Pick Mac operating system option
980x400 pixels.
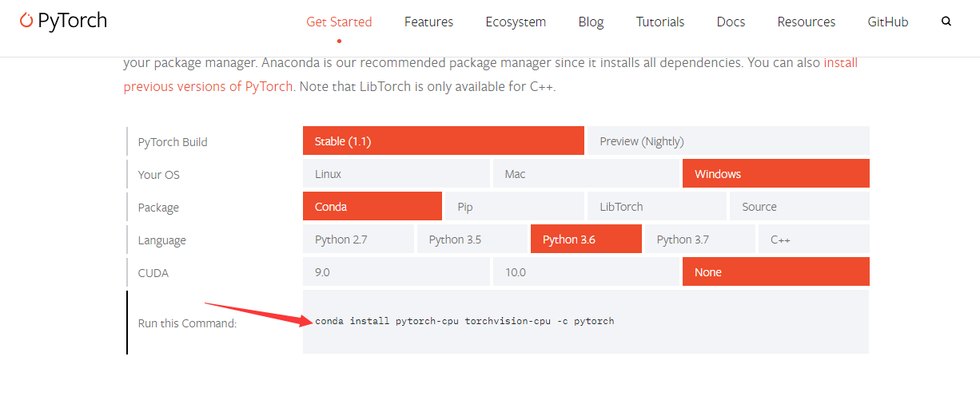(586, 174)
